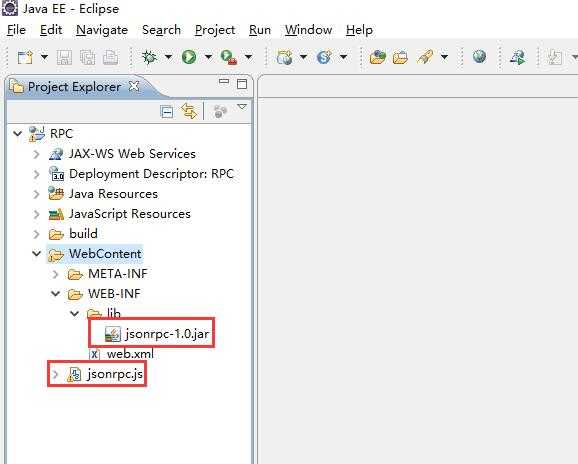Click the New Dynamic Web Project icon
This screenshot has height=464, width=578.
pos(285,57)
